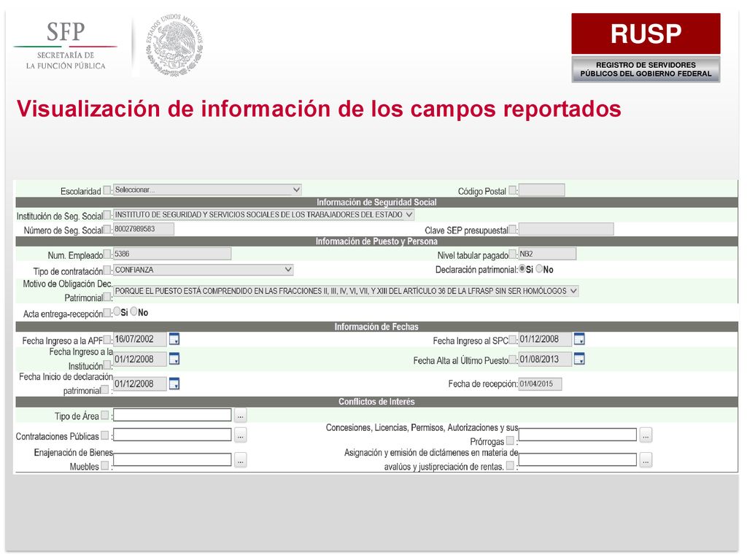The height and width of the screenshot is (560, 747).
Task: Click the Fecha Ingreso a la APF date field
Action: 139,339
